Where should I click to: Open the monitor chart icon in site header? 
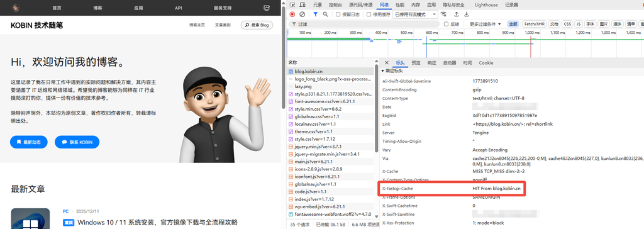(x=267, y=8)
